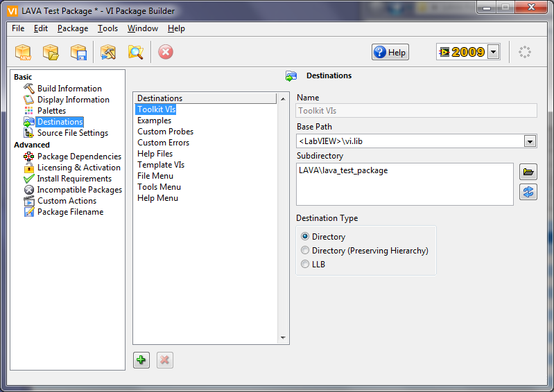Open the Package Filename page
The height and width of the screenshot is (392, 554).
[70, 212]
